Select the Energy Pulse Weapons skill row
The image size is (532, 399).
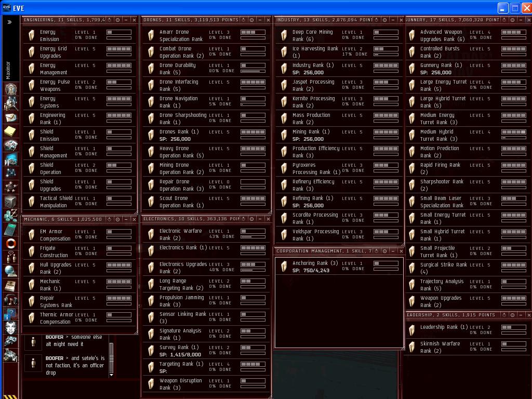coord(79,85)
